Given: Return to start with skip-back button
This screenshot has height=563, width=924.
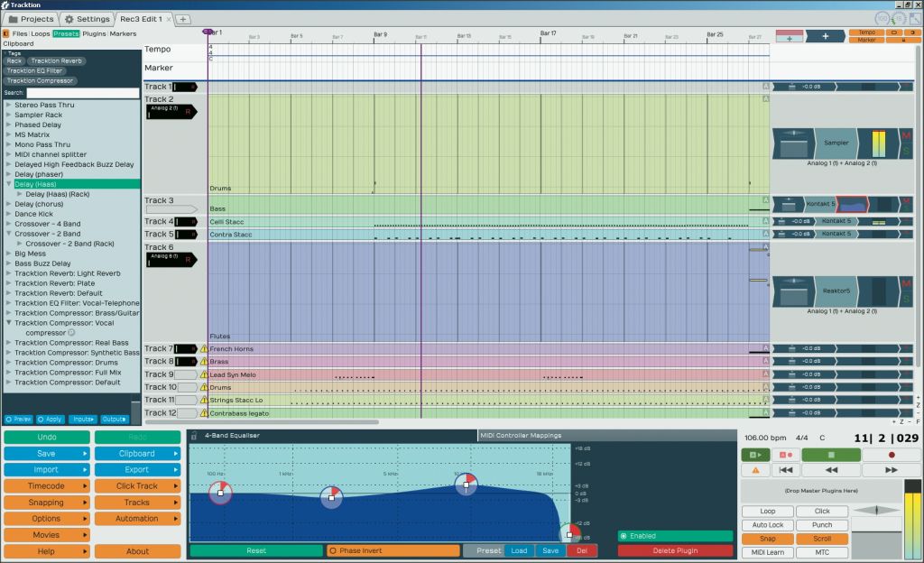Looking at the screenshot, I should coord(786,470).
